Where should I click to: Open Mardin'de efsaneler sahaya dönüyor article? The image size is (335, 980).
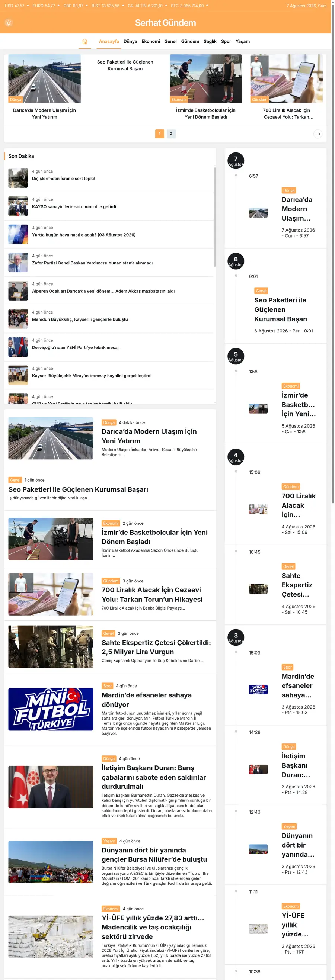(147, 699)
